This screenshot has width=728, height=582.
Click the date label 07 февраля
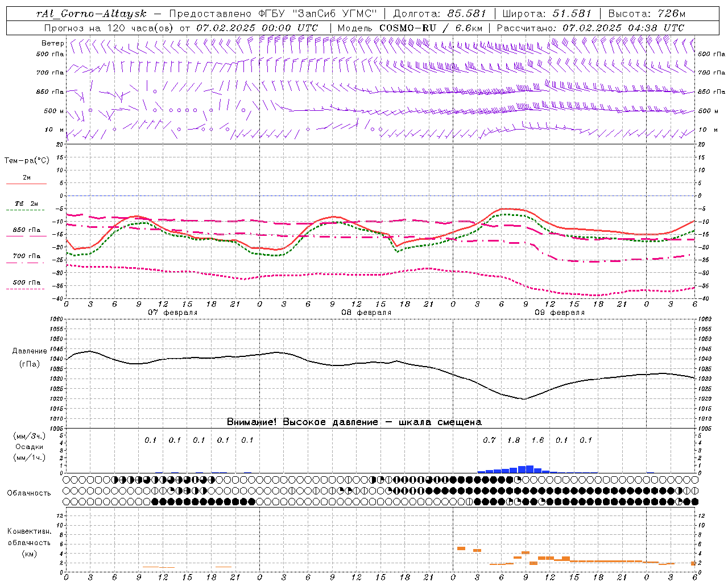(x=173, y=313)
